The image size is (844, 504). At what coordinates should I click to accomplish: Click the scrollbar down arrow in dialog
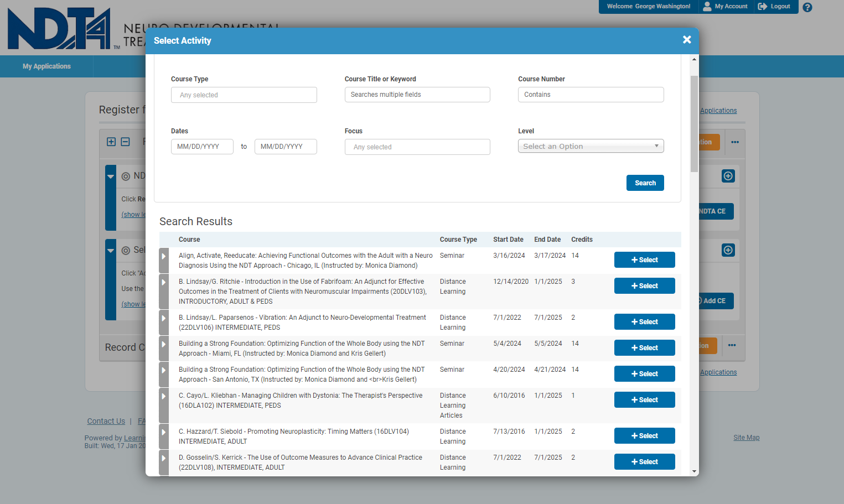click(x=694, y=471)
